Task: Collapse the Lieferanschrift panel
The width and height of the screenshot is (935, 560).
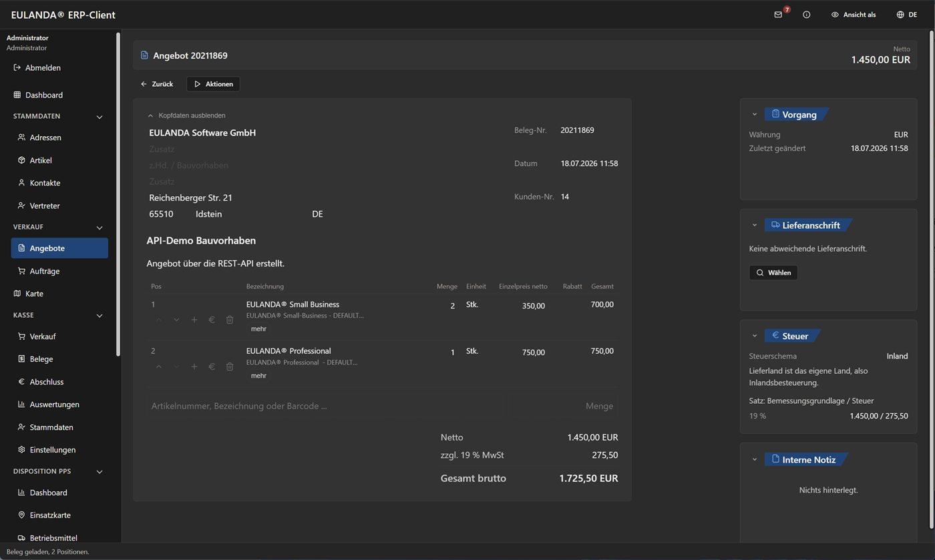Action: pyautogui.click(x=755, y=226)
